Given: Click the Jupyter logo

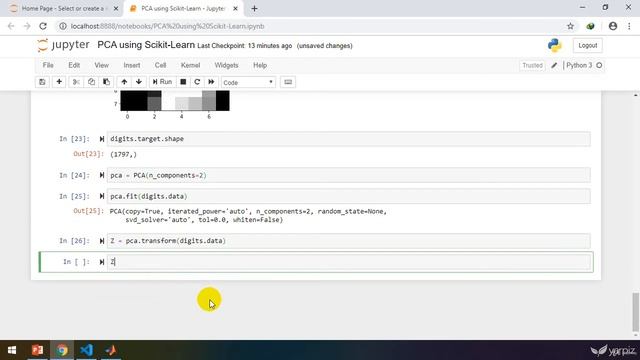Looking at the screenshot, I should [63, 45].
